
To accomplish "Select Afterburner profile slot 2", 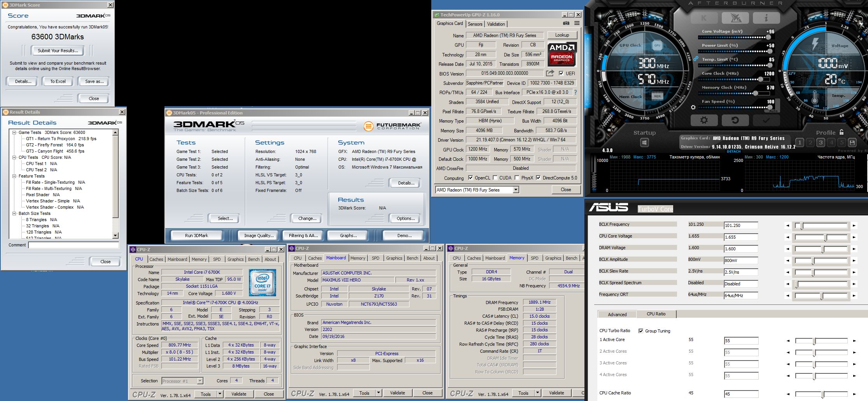I will tap(810, 142).
